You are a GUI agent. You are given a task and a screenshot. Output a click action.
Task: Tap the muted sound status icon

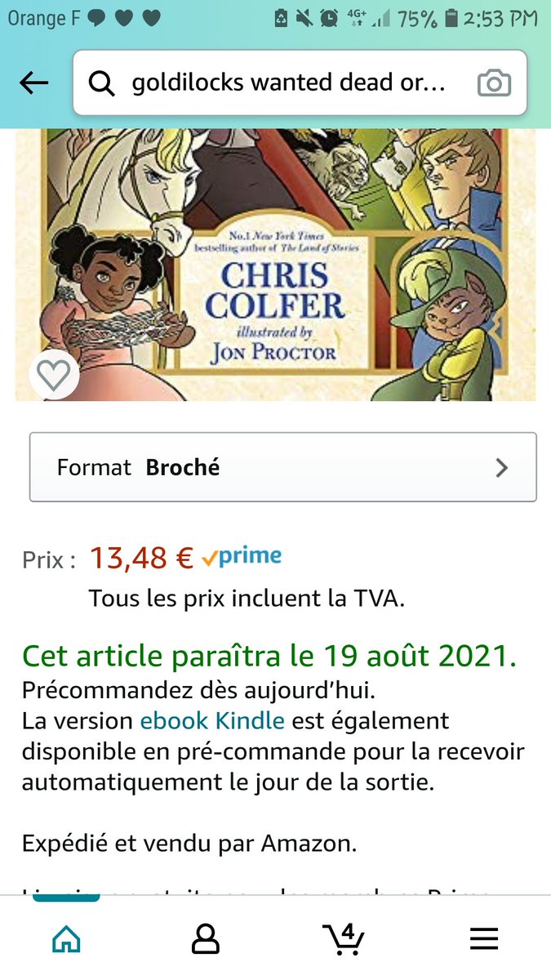tap(304, 18)
